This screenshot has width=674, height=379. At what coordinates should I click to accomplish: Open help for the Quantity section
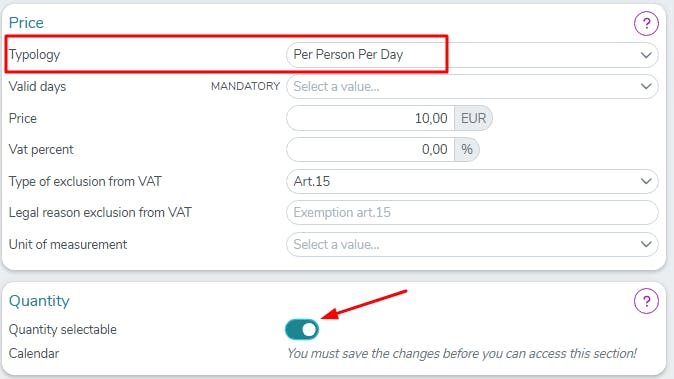click(646, 301)
